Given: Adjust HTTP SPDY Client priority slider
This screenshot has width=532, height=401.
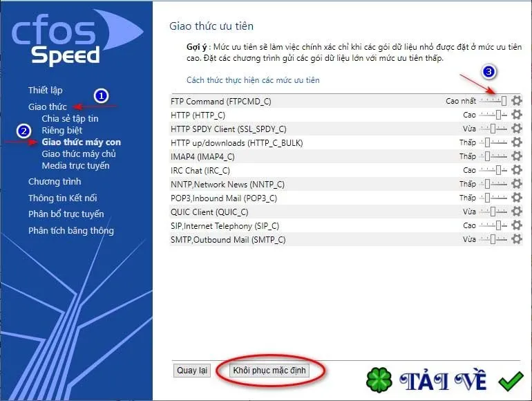Looking at the screenshot, I should pos(494,129).
